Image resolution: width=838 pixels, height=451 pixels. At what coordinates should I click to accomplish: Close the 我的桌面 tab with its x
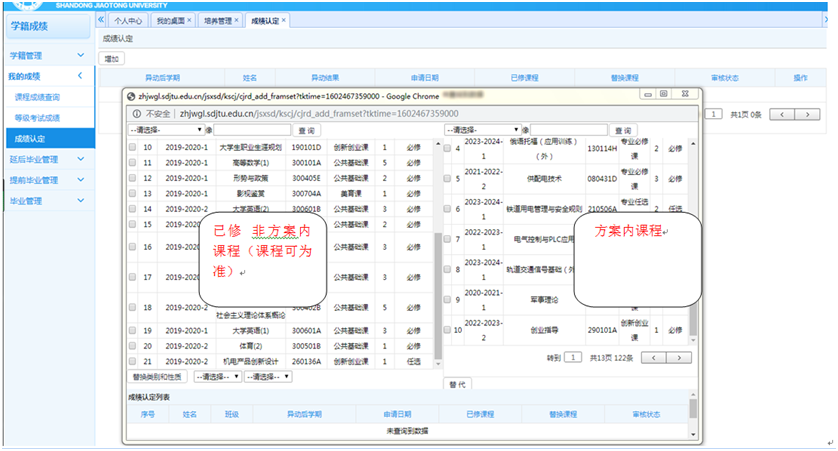click(x=189, y=20)
